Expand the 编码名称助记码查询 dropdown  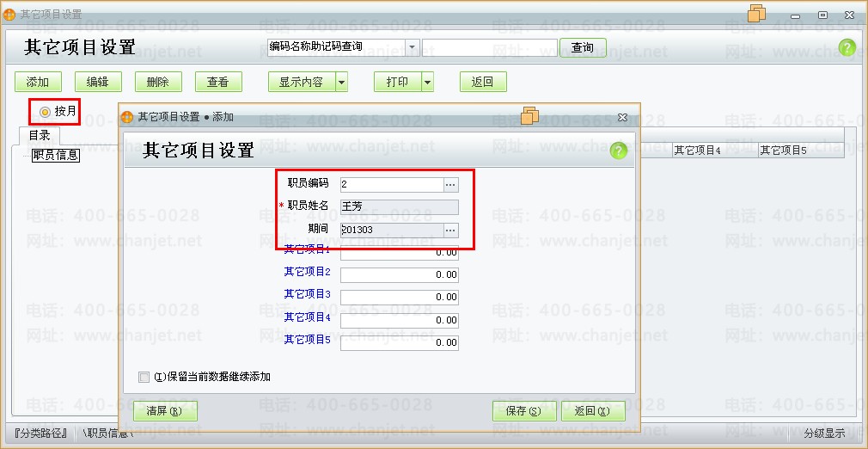pyautogui.click(x=412, y=47)
